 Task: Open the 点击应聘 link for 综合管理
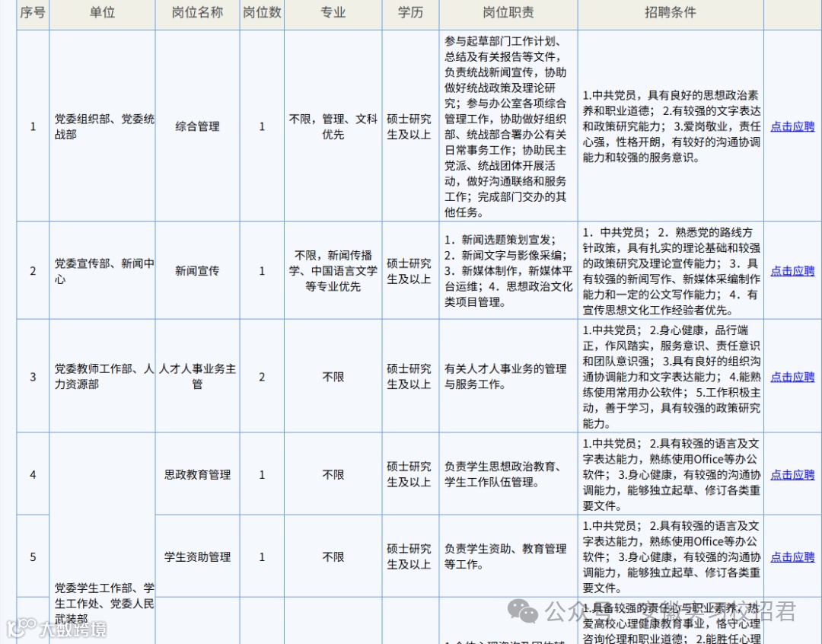pos(792,126)
